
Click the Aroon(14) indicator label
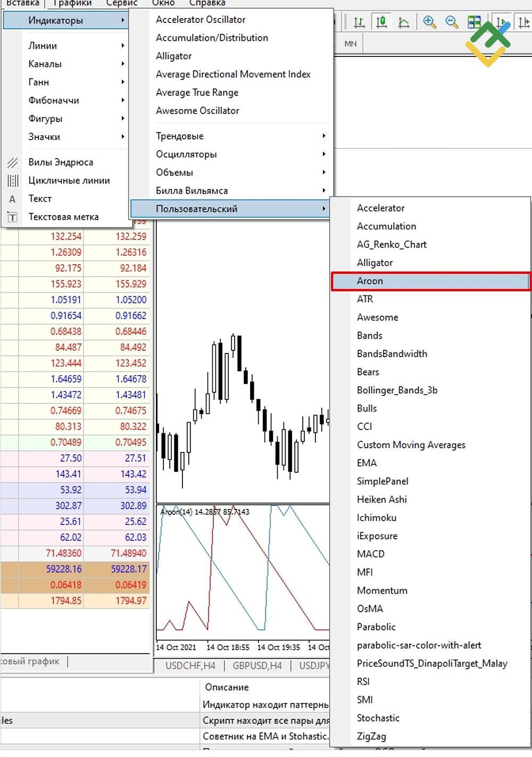(205, 512)
